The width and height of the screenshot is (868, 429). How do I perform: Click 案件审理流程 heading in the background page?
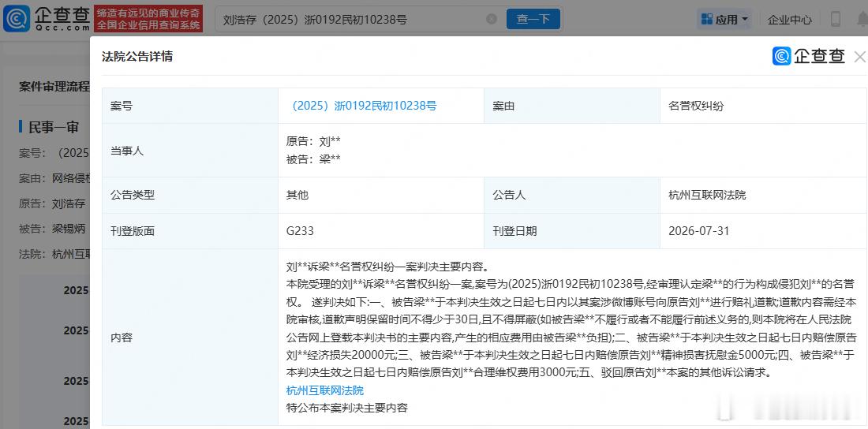click(54, 87)
